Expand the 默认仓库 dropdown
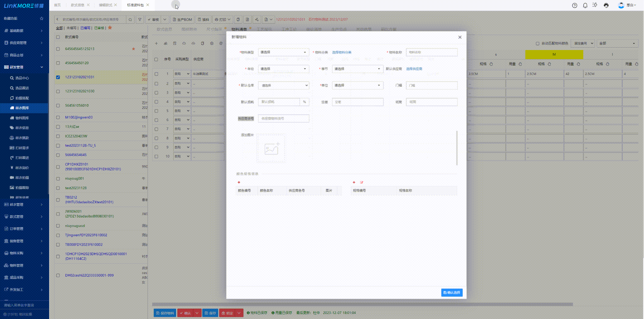 pos(283,86)
